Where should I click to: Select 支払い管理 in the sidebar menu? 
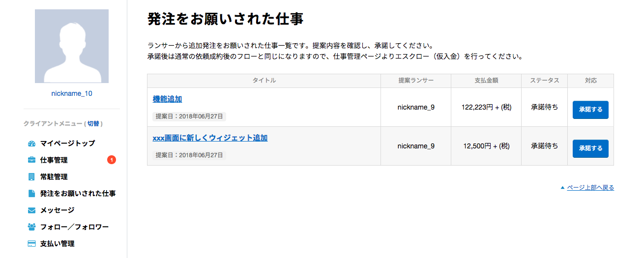pyautogui.click(x=58, y=244)
